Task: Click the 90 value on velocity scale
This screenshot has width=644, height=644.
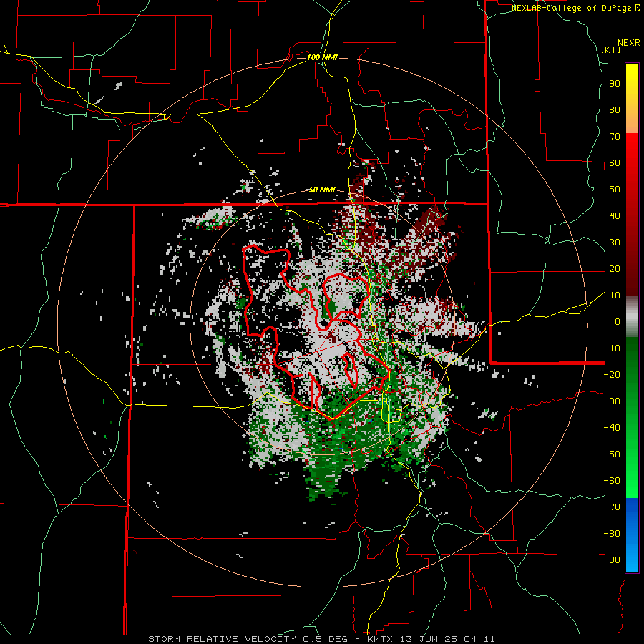Action: point(615,84)
